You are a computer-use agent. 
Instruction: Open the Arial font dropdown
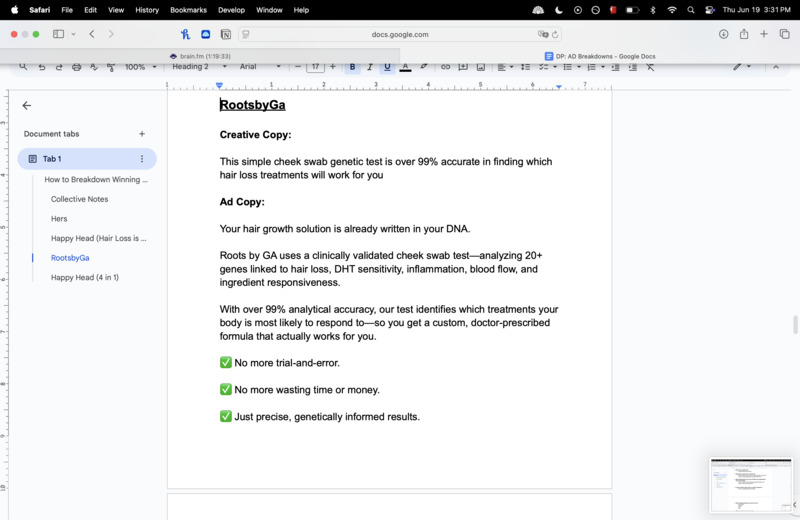pyautogui.click(x=260, y=67)
